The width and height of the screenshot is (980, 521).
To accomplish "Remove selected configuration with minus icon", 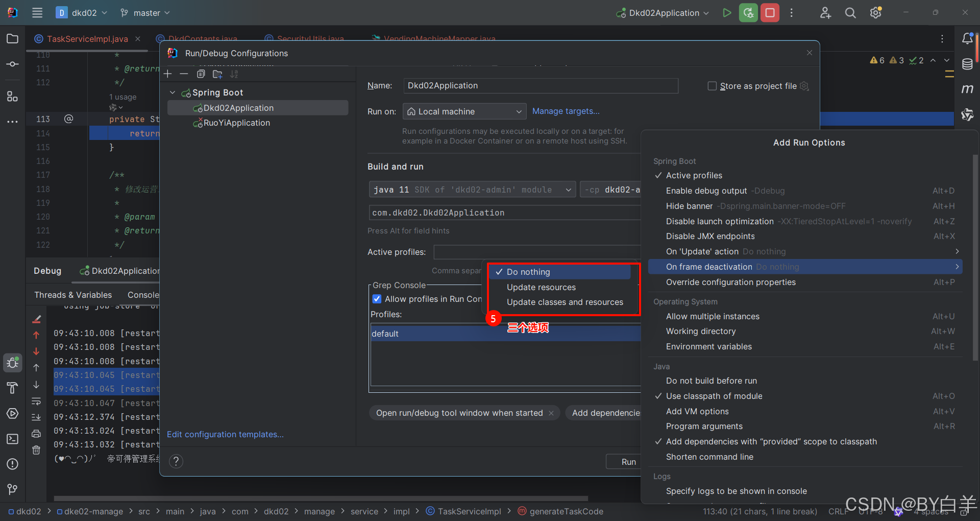I will [x=184, y=74].
